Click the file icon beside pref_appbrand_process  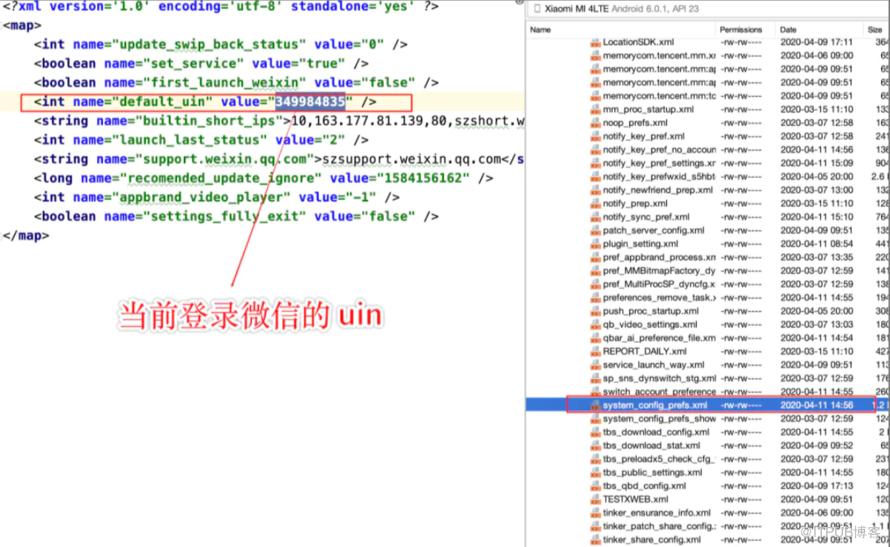595,257
